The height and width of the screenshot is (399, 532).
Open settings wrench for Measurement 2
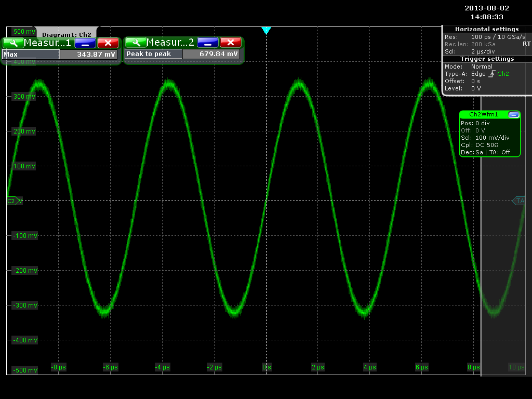[135, 43]
